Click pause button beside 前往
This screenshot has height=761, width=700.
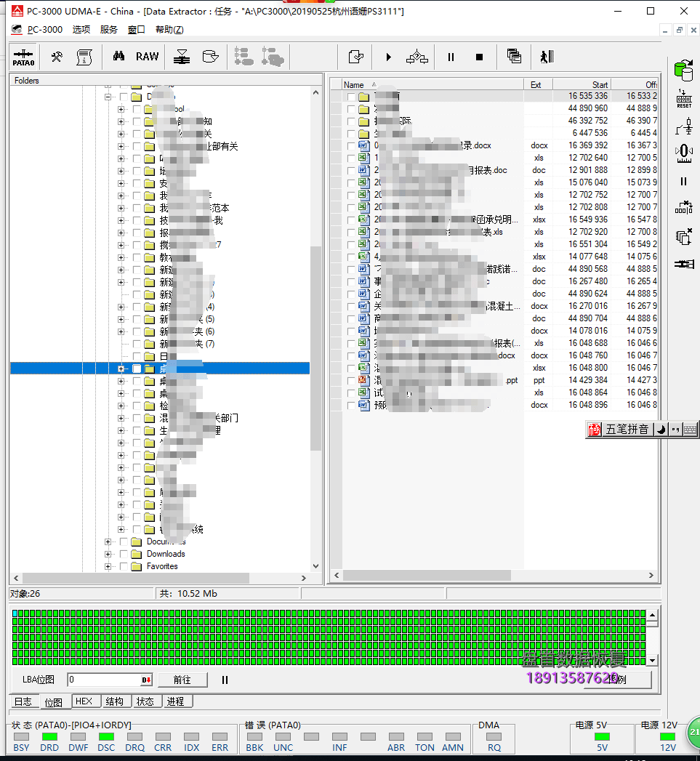[225, 680]
